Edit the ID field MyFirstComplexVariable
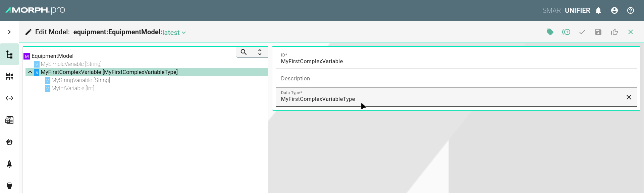Screen dimensions: 644x193 click(x=456, y=59)
